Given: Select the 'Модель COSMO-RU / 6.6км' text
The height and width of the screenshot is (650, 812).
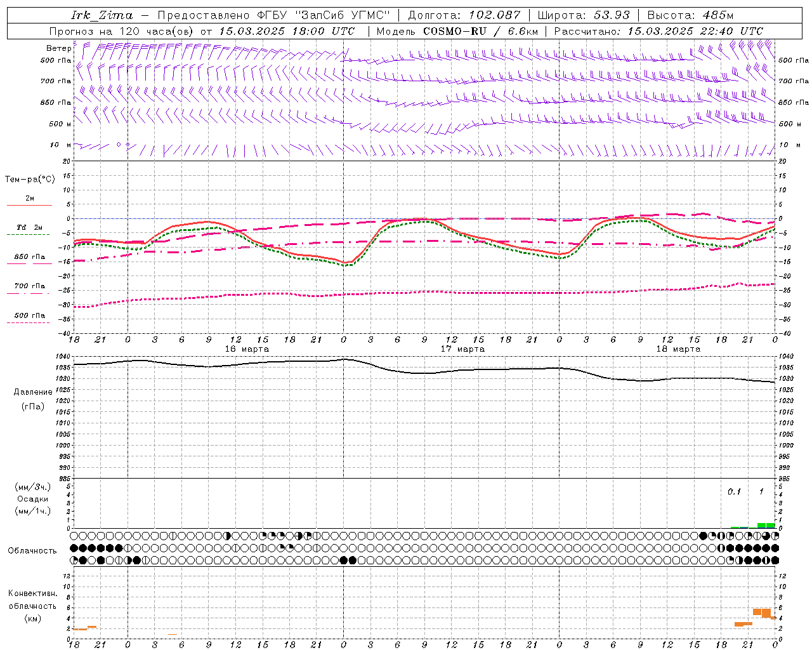Looking at the screenshot, I should pos(457,31).
